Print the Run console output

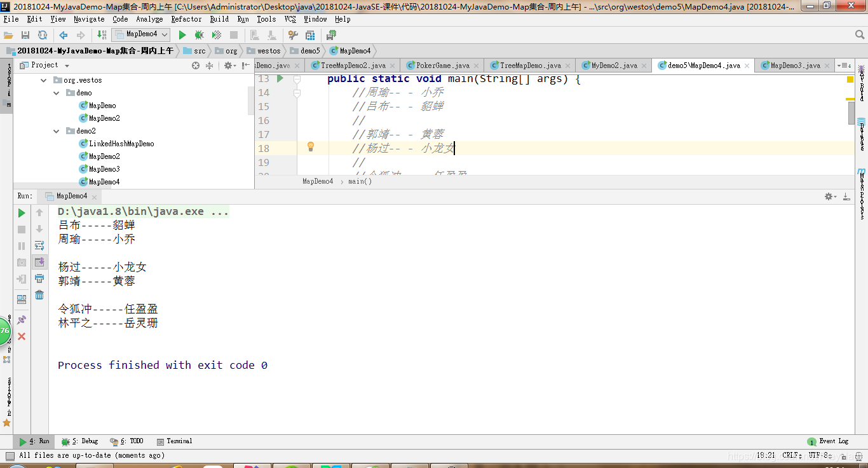(39, 279)
